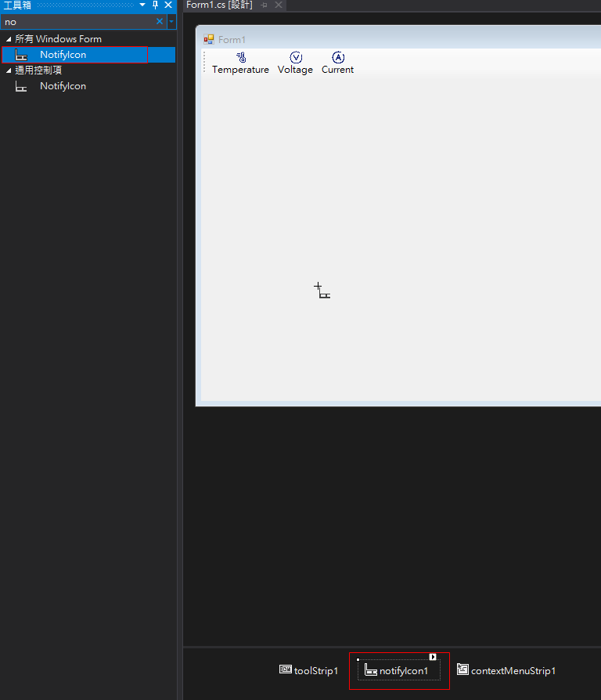This screenshot has width=601, height=700.
Task: Click the Current toolstrip button
Action: point(338,63)
